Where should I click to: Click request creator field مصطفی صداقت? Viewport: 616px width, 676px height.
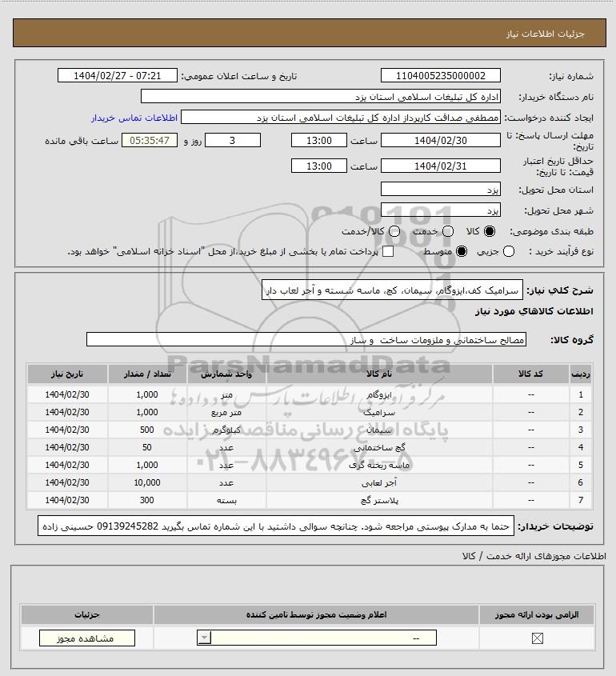(341, 118)
